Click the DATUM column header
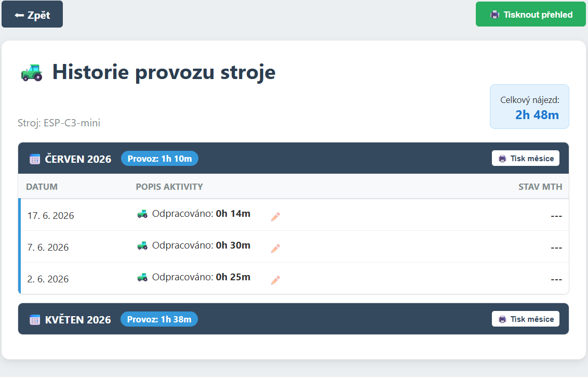The width and height of the screenshot is (588, 377). coord(42,187)
